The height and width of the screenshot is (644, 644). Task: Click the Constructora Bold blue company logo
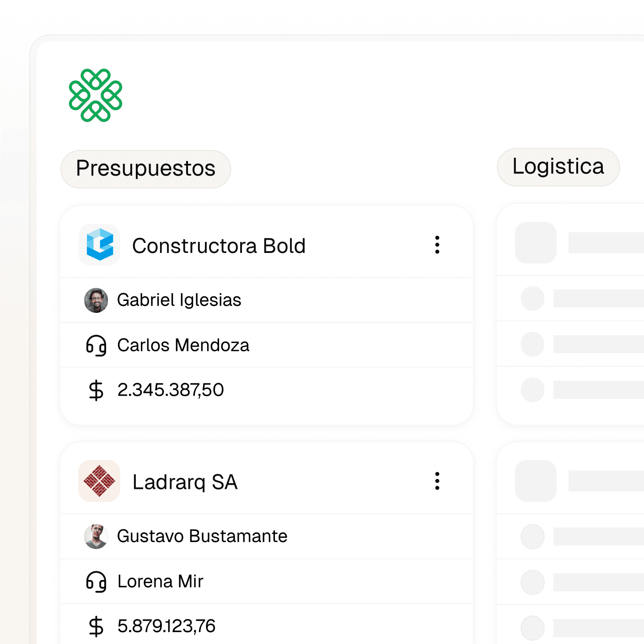tap(99, 245)
